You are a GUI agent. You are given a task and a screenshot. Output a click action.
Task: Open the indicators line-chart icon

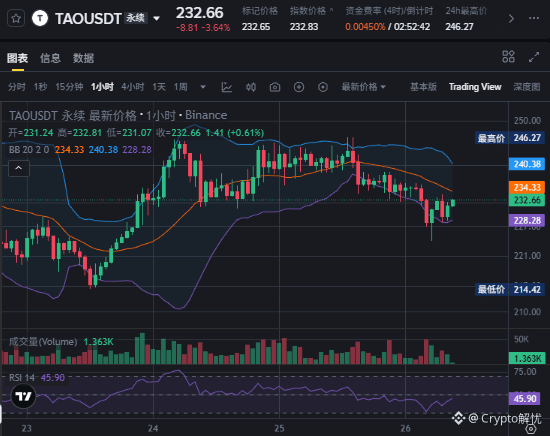coord(227,87)
